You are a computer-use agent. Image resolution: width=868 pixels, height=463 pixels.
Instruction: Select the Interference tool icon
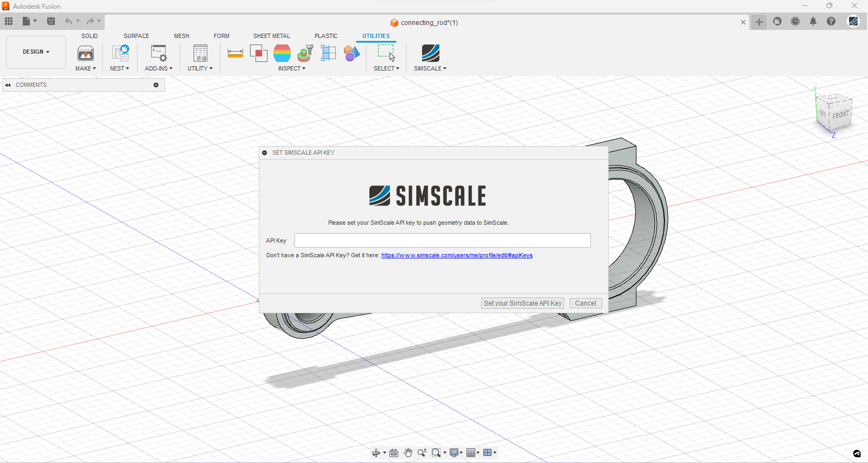coord(259,53)
